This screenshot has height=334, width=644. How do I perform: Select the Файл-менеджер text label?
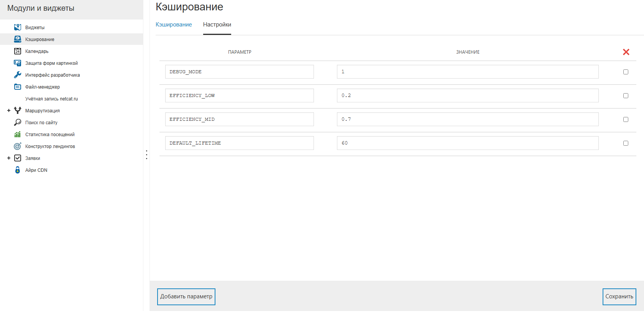pos(43,87)
